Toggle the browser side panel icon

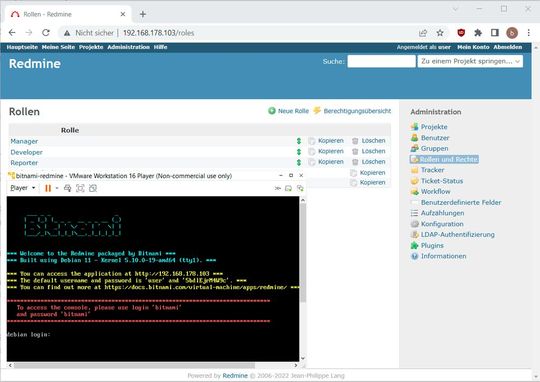[x=495, y=33]
